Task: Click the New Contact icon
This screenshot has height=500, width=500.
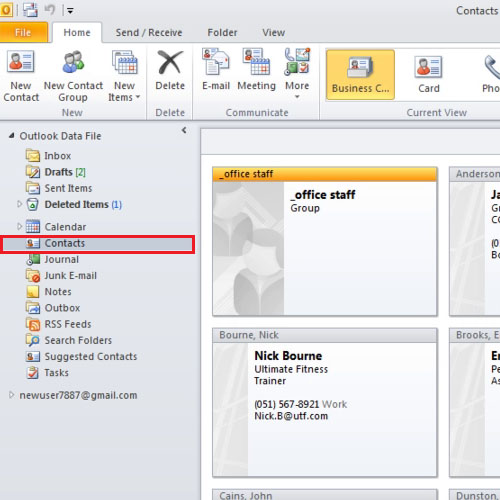Action: (21, 76)
